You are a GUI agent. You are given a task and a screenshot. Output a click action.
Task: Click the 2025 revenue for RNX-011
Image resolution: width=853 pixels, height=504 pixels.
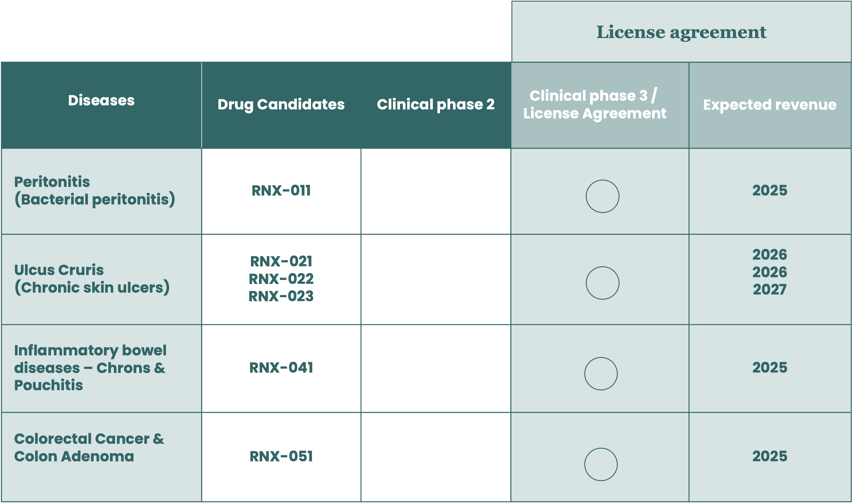tap(770, 190)
